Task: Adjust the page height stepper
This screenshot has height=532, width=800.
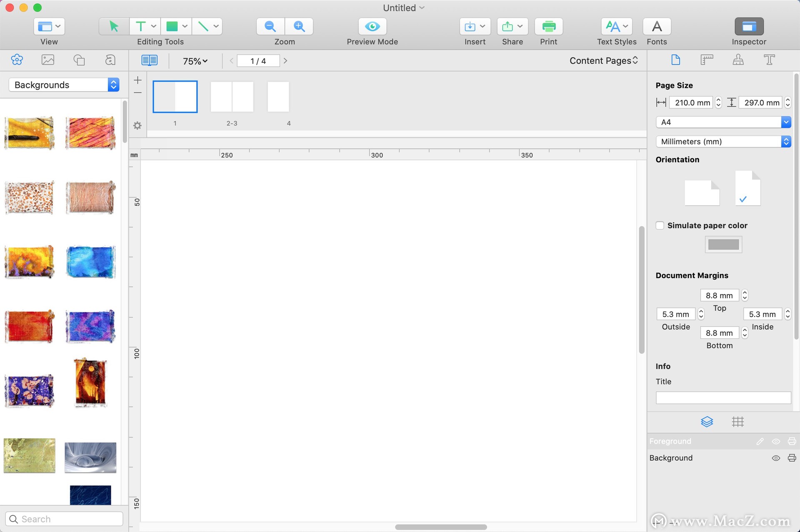Action: (787, 102)
